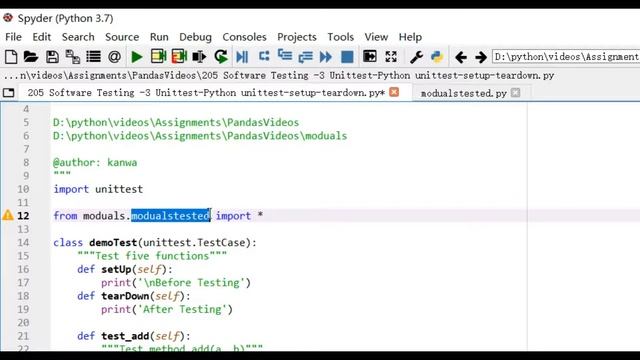Click the '@author: kanwa' comment line

point(95,162)
